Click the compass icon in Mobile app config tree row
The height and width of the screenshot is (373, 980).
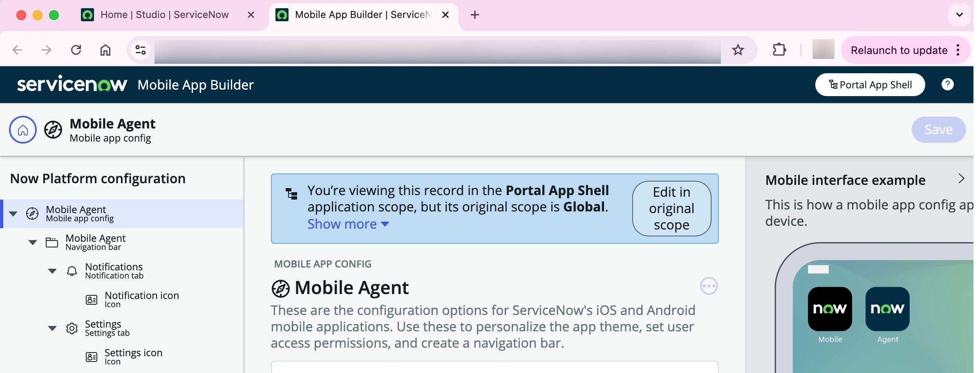click(32, 213)
